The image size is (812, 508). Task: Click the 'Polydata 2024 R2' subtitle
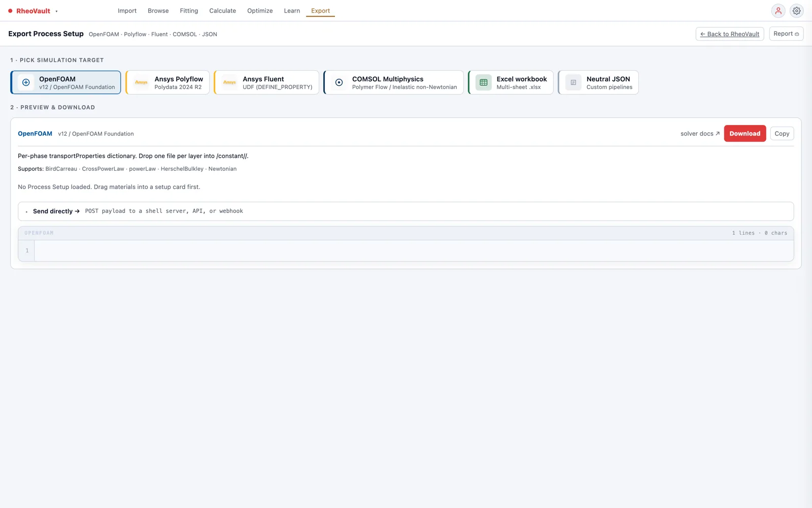pyautogui.click(x=178, y=87)
